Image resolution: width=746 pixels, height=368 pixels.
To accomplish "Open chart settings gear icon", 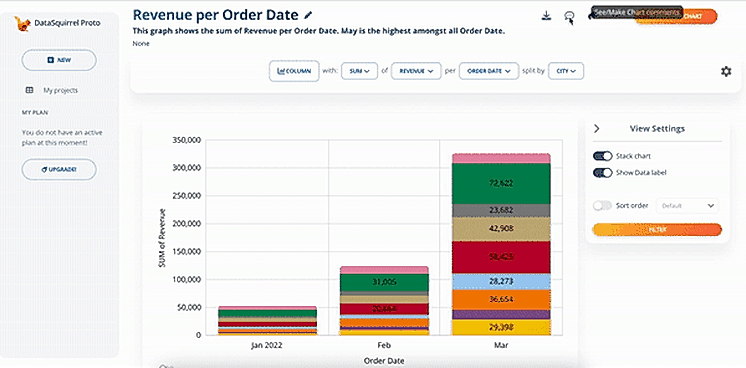I will [726, 71].
